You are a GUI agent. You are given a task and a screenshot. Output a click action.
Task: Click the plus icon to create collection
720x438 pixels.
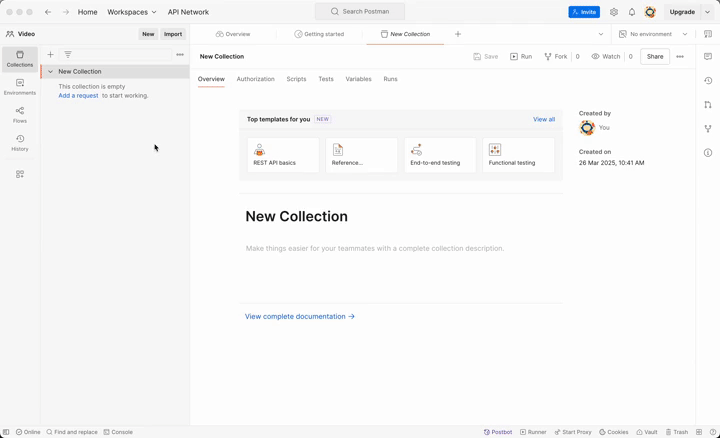51,55
